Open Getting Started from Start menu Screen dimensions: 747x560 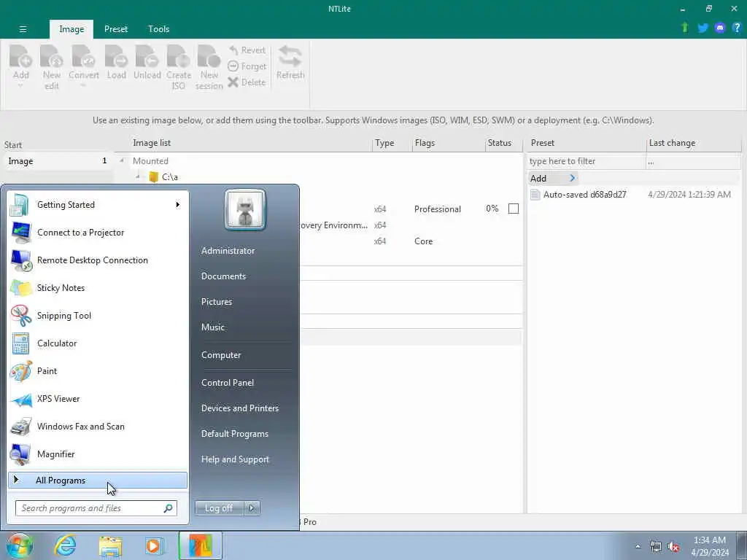tap(98, 205)
